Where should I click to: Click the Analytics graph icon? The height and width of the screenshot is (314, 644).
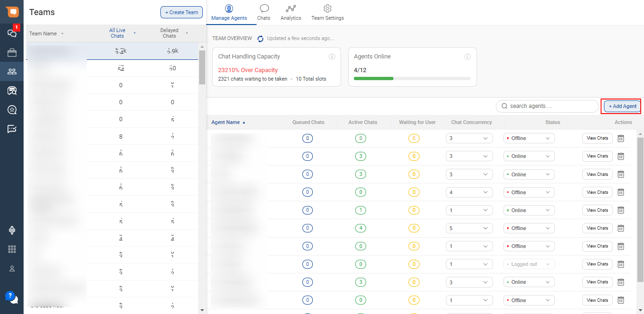point(291,8)
